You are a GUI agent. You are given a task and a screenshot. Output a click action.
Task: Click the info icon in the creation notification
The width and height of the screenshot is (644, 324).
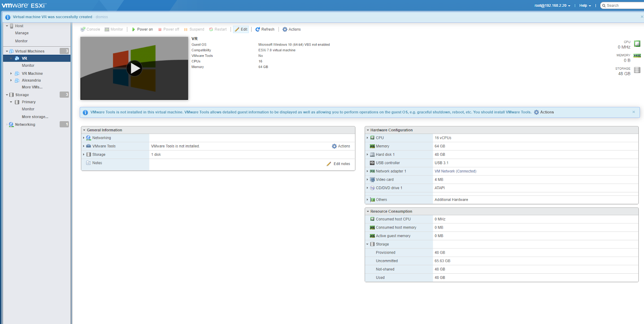tap(8, 17)
